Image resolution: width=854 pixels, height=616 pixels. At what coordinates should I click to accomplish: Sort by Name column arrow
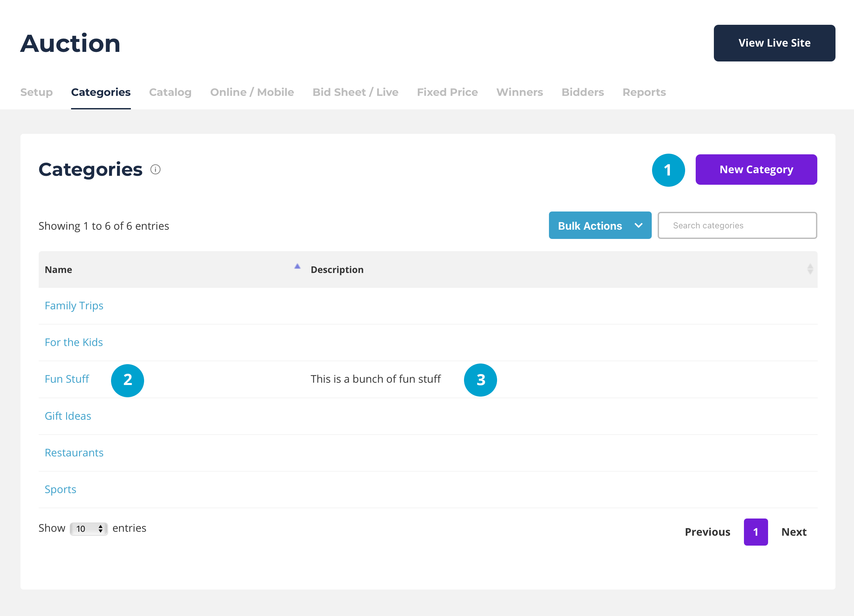point(297,267)
